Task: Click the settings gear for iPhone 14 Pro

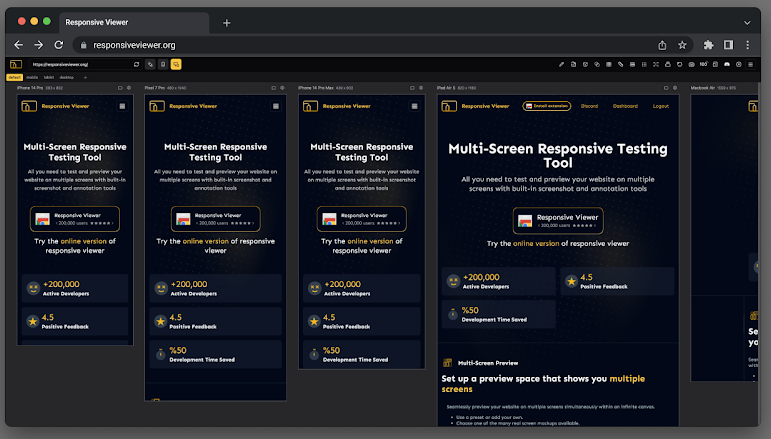Action: [129, 88]
